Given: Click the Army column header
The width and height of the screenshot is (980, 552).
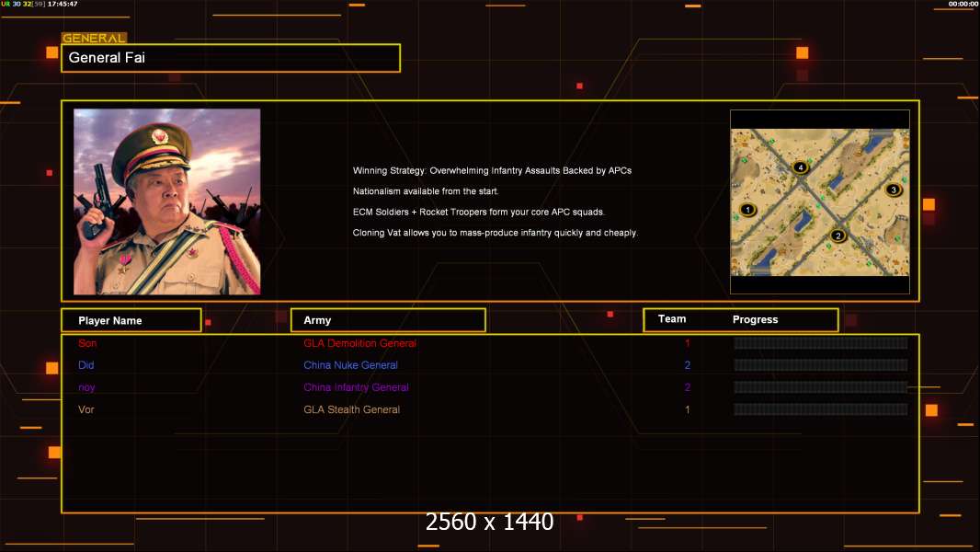Looking at the screenshot, I should click(388, 320).
